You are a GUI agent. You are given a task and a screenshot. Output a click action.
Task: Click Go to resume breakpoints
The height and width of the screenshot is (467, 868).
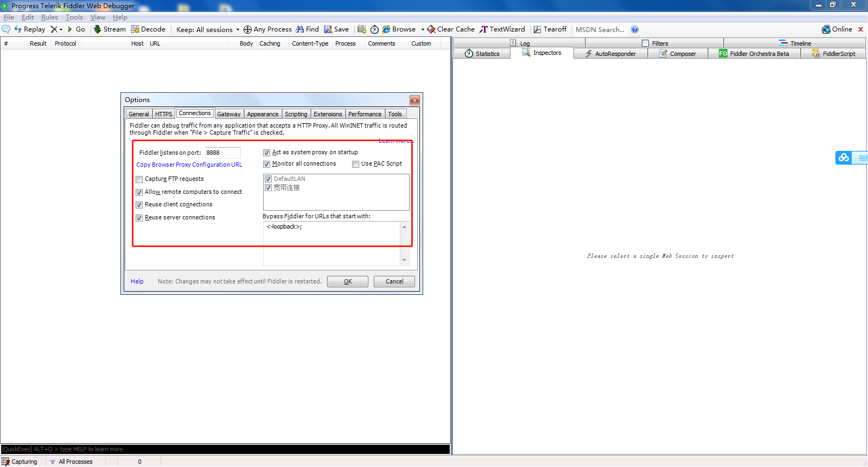76,29
